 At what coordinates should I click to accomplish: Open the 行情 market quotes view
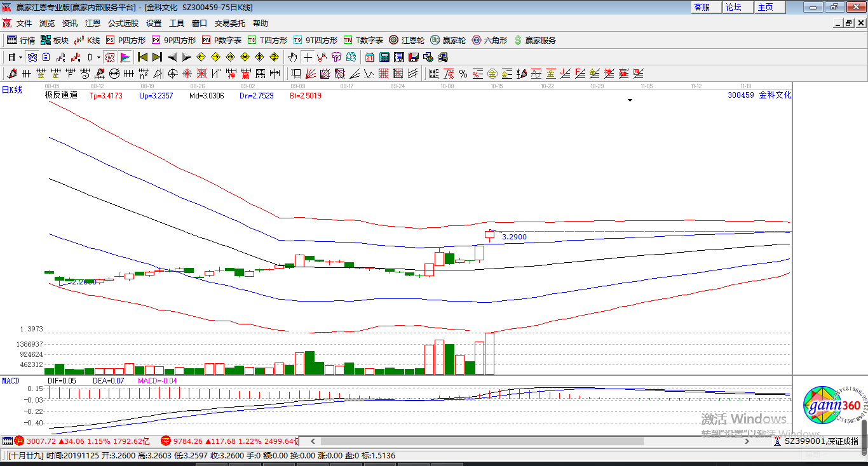[21, 40]
